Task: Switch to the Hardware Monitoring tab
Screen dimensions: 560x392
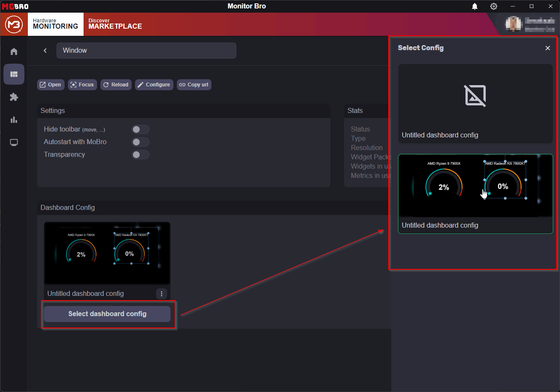Action: coord(56,24)
